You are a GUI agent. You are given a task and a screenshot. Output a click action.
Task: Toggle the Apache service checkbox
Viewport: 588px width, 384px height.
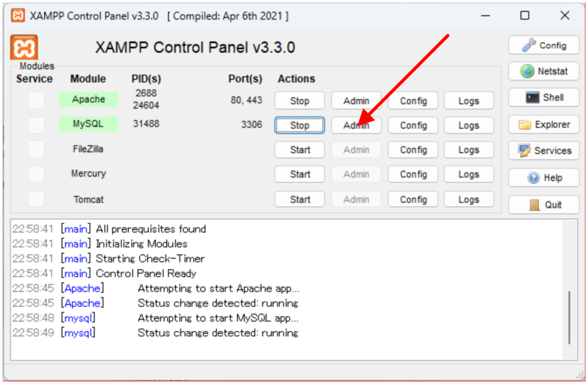click(36, 100)
